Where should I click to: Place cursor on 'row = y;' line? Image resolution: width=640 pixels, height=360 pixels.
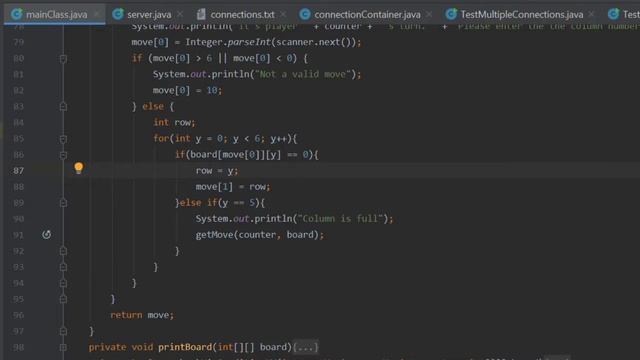click(217, 171)
